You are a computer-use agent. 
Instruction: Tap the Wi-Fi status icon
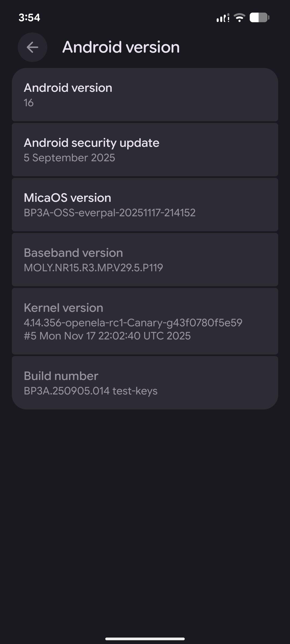pos(239,18)
